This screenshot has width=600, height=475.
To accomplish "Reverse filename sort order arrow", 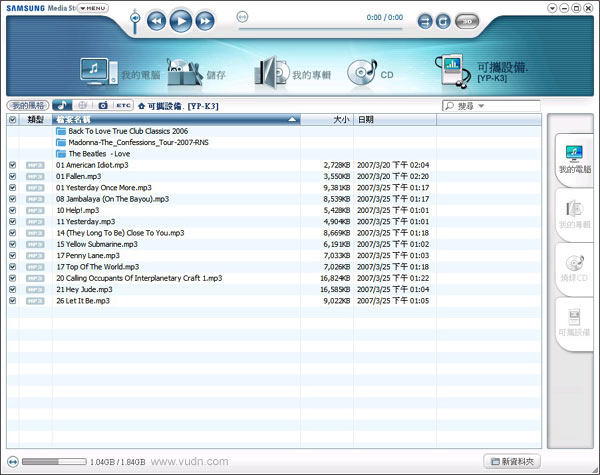I will pos(292,120).
